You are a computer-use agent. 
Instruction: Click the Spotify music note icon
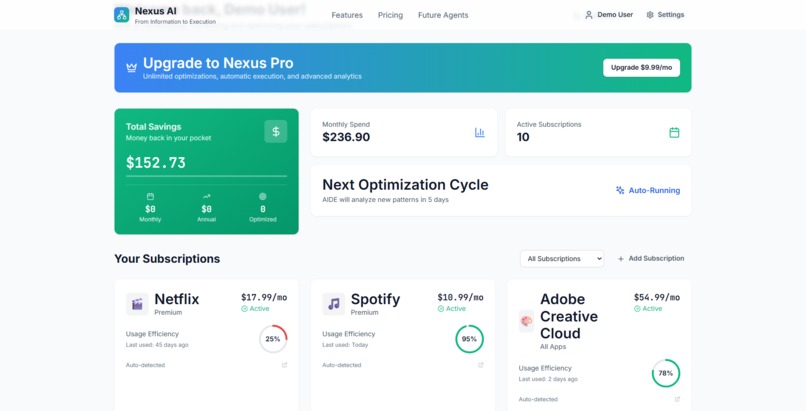(334, 304)
